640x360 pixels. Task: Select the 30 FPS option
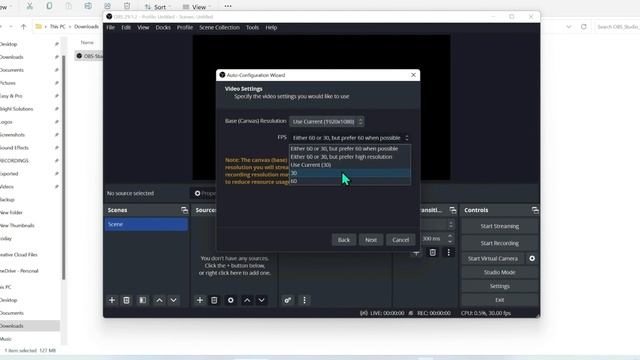350,173
